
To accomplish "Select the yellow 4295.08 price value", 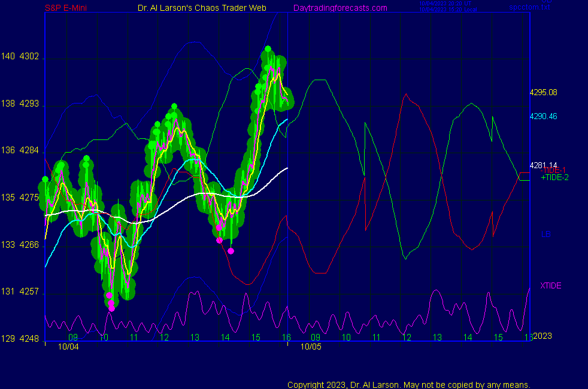I will [x=543, y=92].
